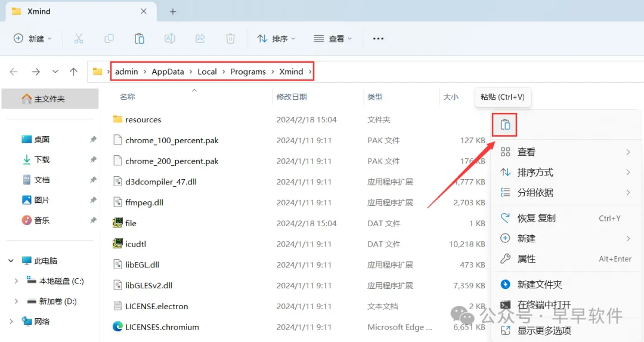Viewport: 644px width, 342px height.
Task: Open recent locations dropdown chevron
Action: pos(55,72)
